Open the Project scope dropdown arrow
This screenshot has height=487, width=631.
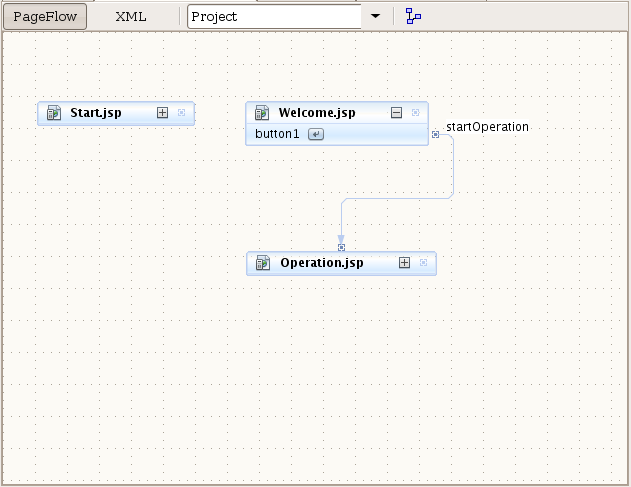tap(375, 17)
